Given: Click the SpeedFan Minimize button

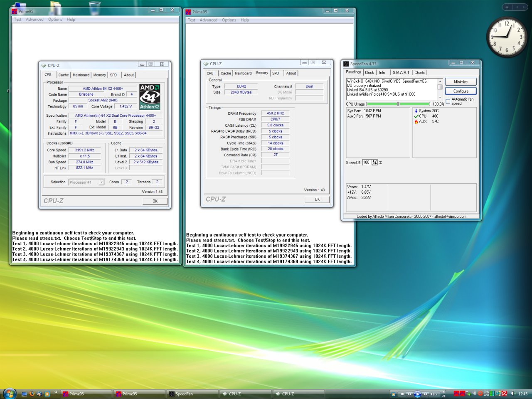Looking at the screenshot, I should click(x=461, y=82).
